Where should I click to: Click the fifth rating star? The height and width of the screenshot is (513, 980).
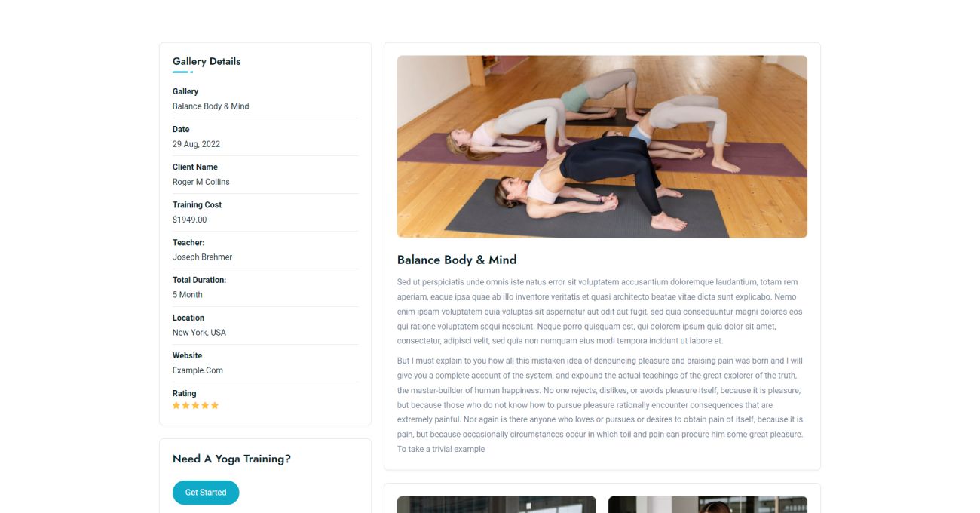215,405
